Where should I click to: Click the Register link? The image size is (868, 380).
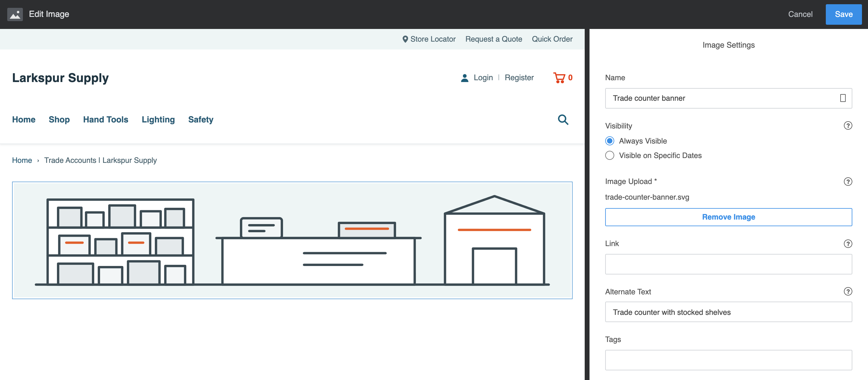point(519,78)
